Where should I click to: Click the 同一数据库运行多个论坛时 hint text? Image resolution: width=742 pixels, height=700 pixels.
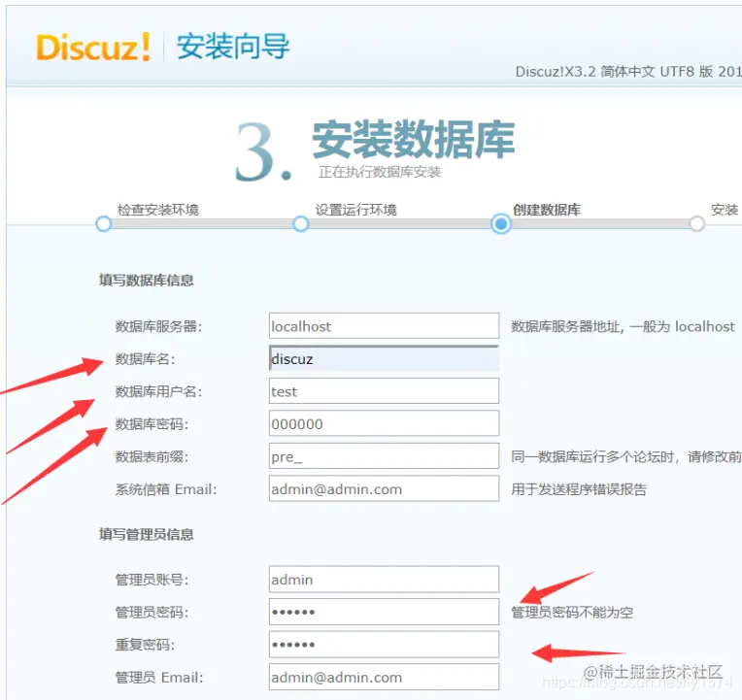click(x=626, y=457)
